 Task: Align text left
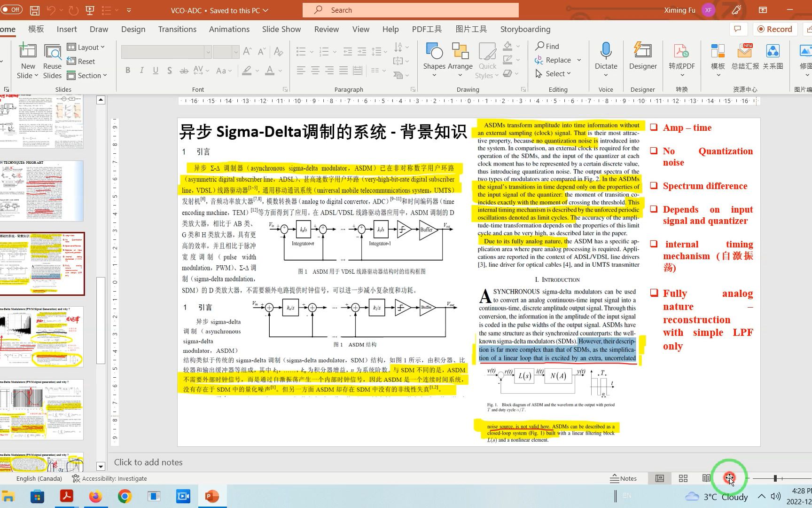click(301, 71)
